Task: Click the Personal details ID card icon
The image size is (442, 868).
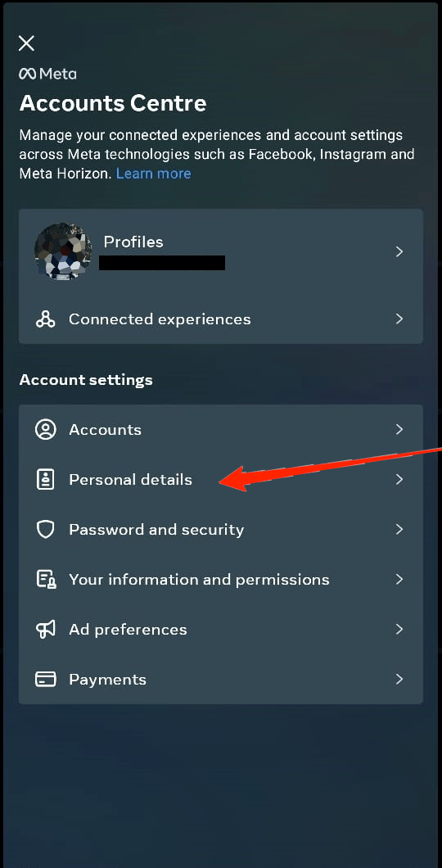Action: coord(45,479)
